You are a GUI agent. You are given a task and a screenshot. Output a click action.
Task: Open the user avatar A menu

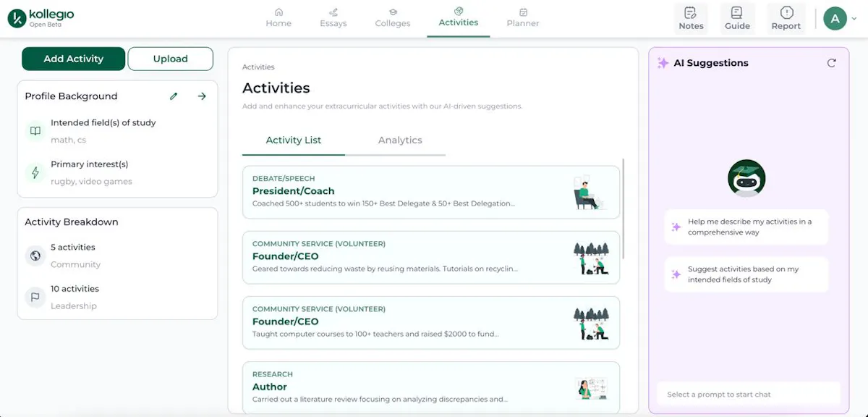point(835,19)
